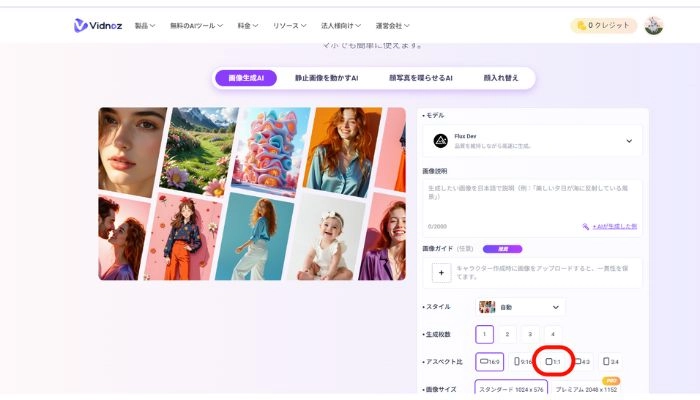Click the plus upload icon in 画像ガイド
Image resolution: width=700 pixels, height=400 pixels.
[x=441, y=272]
